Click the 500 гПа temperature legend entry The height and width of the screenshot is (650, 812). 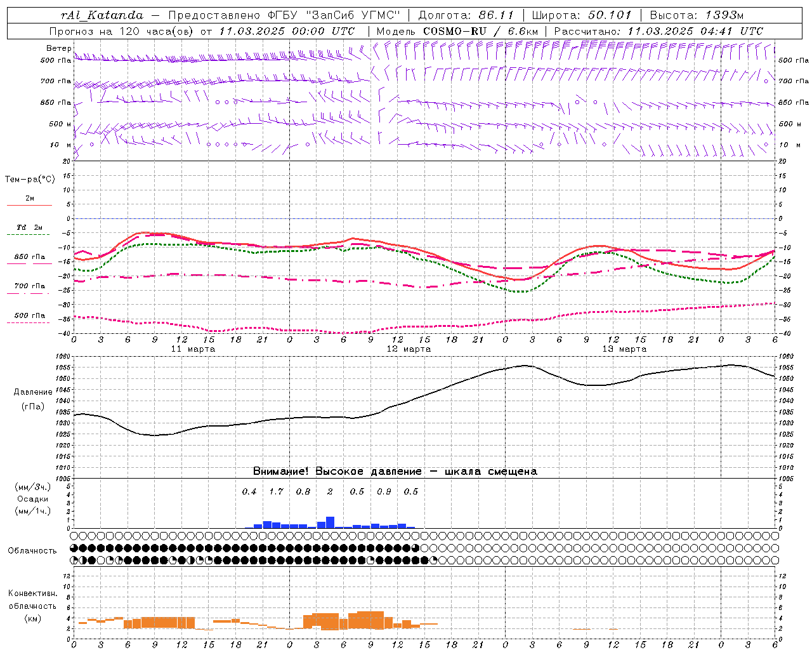click(x=29, y=317)
